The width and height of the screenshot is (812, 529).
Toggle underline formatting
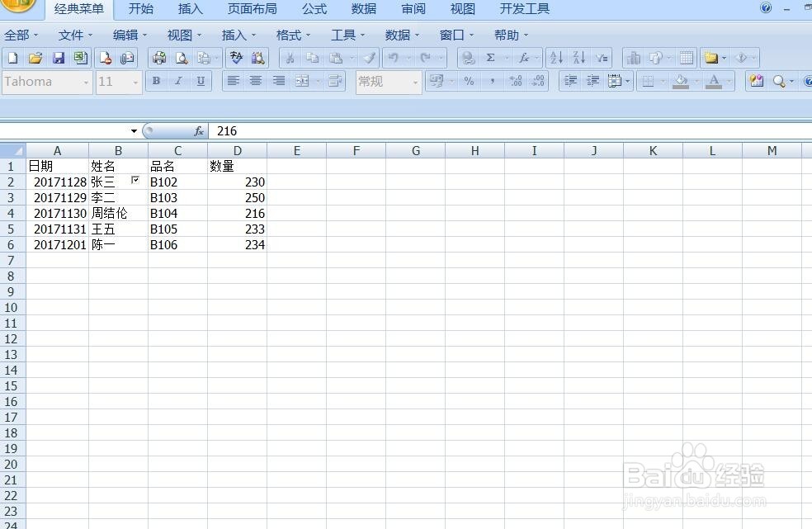[201, 82]
